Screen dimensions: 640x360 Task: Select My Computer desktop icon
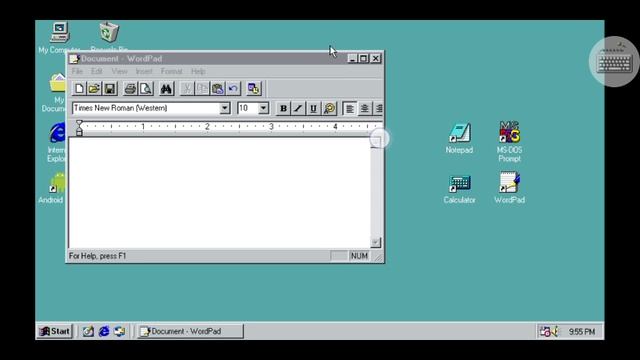(x=60, y=38)
